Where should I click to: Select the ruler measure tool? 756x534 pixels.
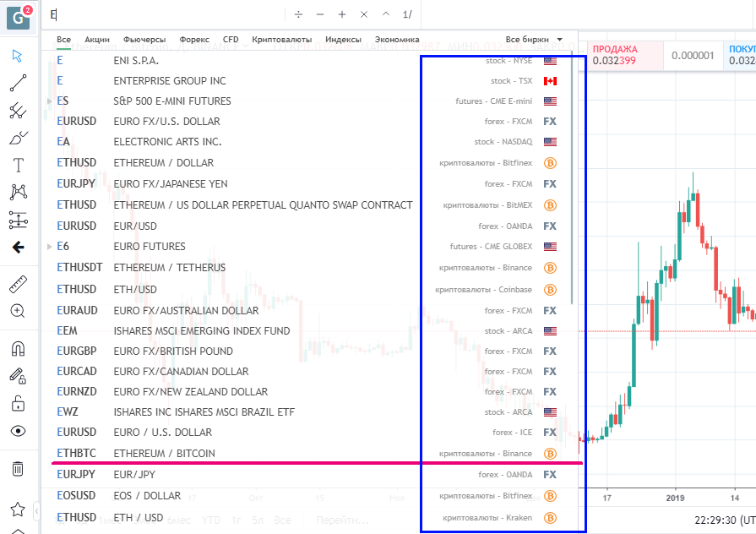point(19,285)
